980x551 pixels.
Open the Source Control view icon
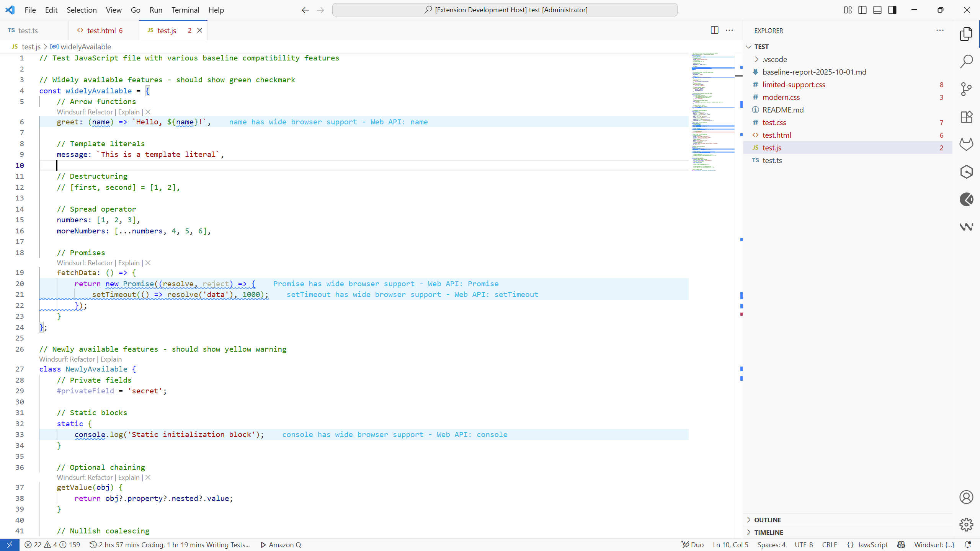pyautogui.click(x=966, y=89)
